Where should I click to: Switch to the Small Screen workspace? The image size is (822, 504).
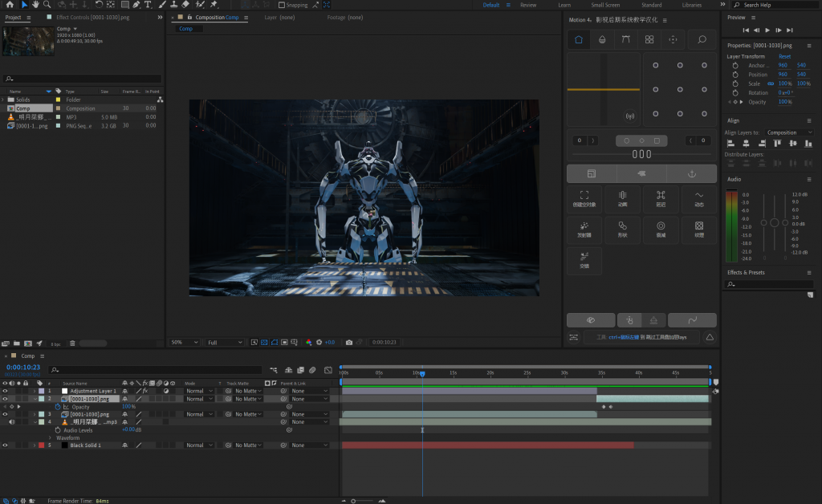pyautogui.click(x=605, y=5)
